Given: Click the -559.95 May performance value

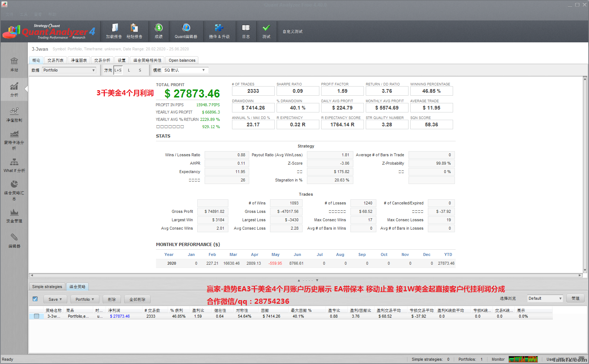Looking at the screenshot, I should coord(275,263).
